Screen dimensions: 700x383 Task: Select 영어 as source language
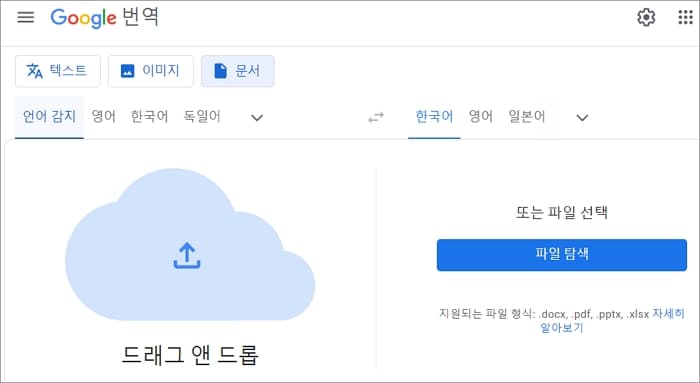click(104, 117)
